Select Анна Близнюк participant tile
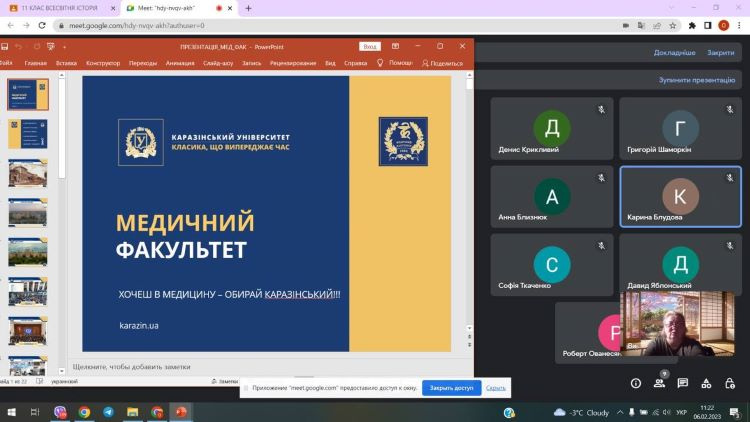The width and height of the screenshot is (750, 422). 552,197
